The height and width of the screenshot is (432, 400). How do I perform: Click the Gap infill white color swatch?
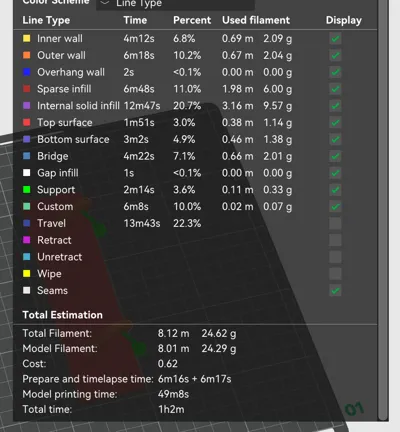(27, 173)
